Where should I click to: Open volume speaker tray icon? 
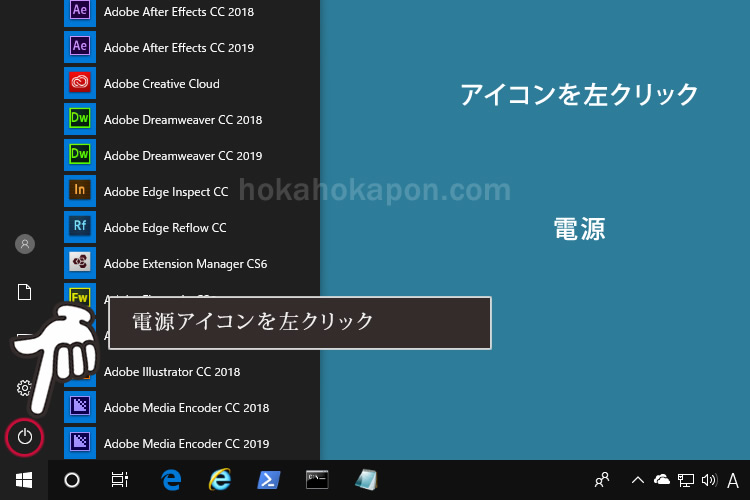709,480
